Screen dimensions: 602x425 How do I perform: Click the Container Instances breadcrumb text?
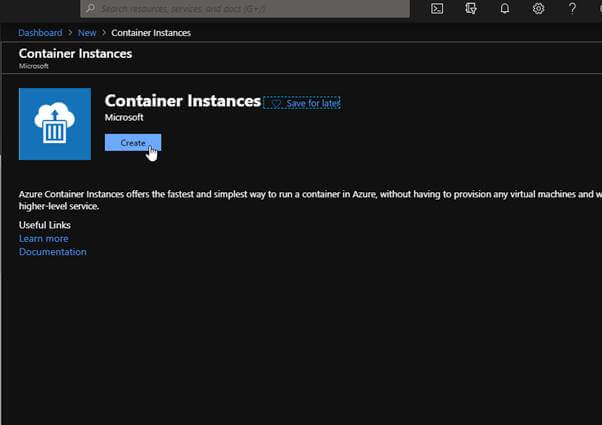(x=151, y=33)
